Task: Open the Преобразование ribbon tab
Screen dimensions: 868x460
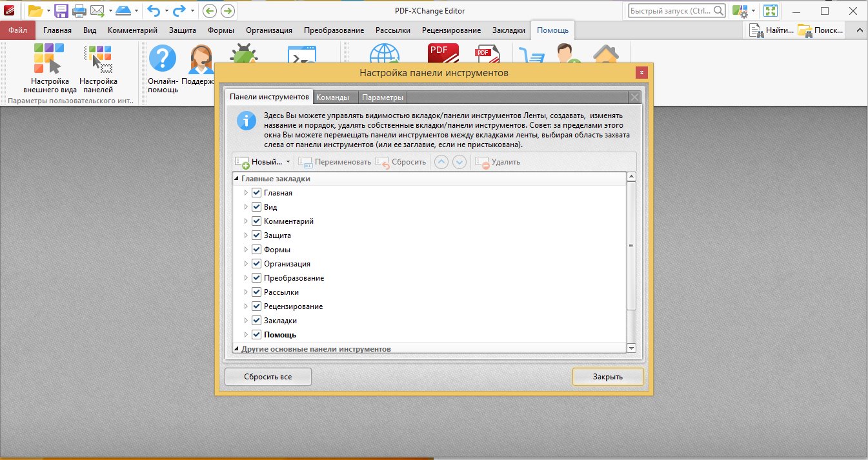Action: coord(334,30)
